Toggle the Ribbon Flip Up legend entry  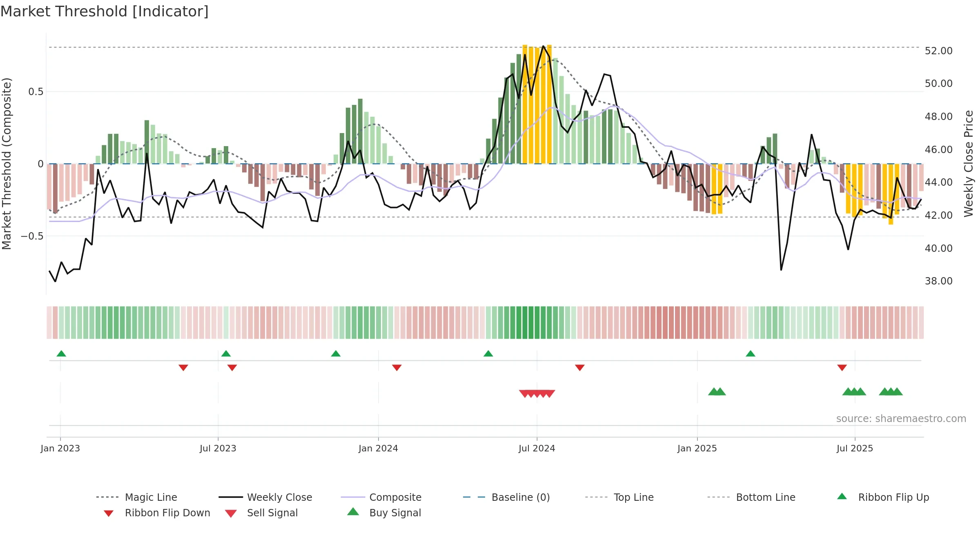pos(883,497)
